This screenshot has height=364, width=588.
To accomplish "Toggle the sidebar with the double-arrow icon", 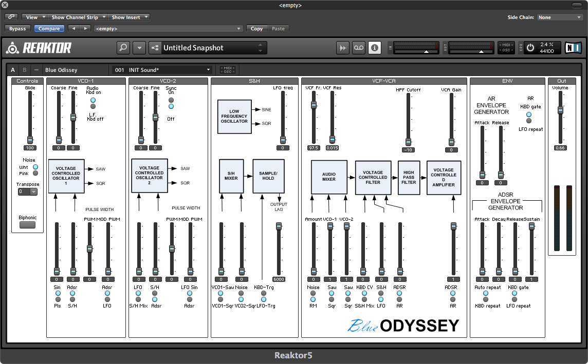I will 343,48.
